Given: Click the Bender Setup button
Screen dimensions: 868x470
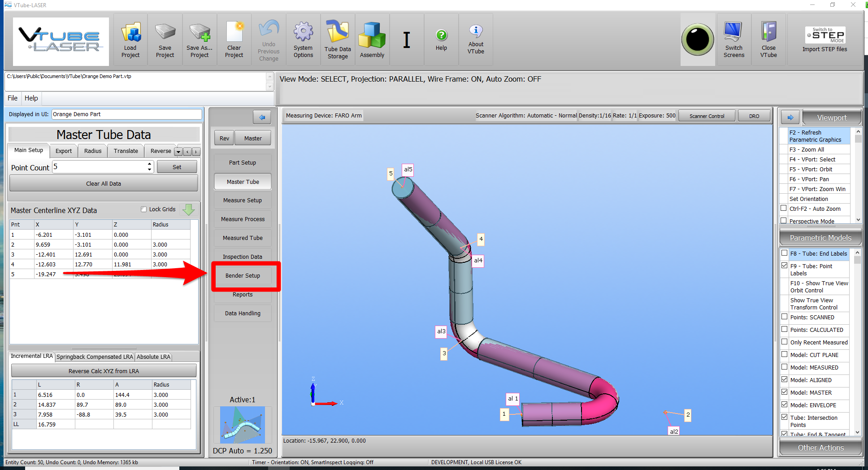Looking at the screenshot, I should click(x=243, y=276).
